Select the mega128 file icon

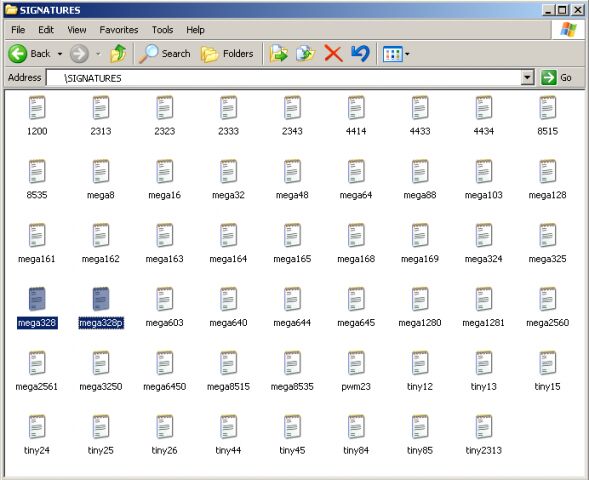(x=548, y=172)
